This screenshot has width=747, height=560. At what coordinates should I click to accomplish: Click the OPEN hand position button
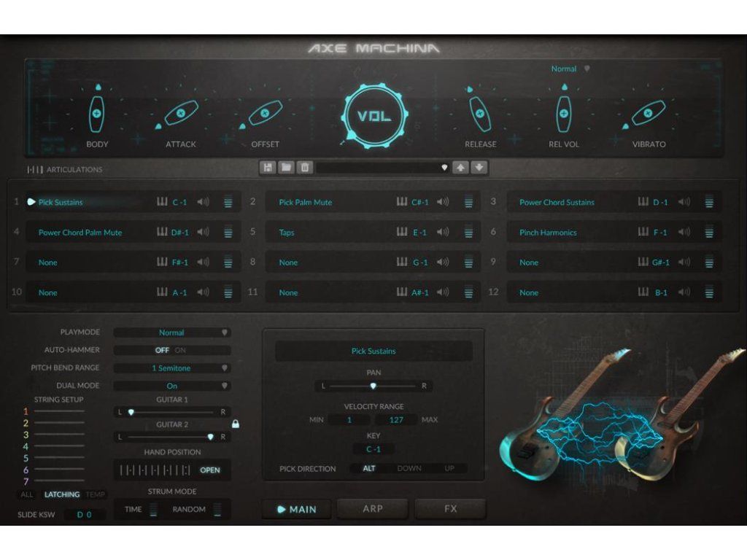point(210,470)
